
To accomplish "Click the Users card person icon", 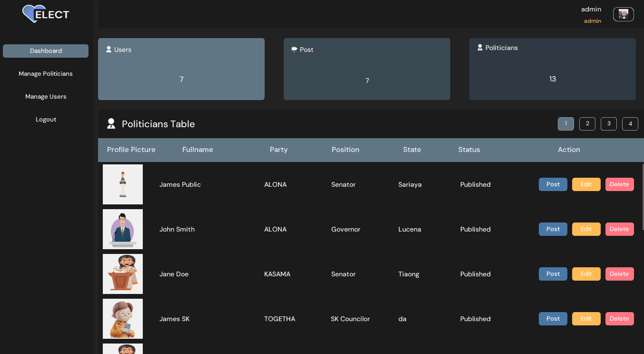I will (x=109, y=50).
